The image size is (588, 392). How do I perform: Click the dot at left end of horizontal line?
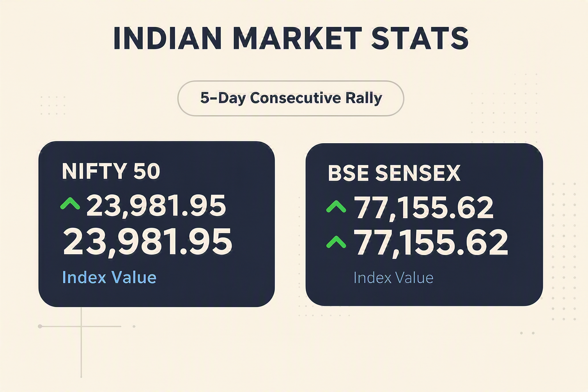tap(40, 327)
